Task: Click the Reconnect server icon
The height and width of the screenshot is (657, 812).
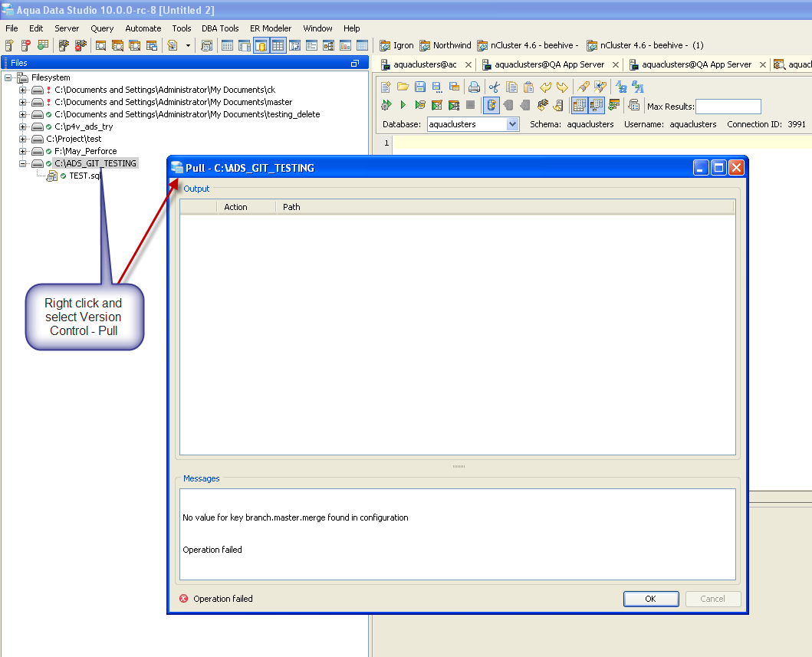Action: tap(542, 105)
